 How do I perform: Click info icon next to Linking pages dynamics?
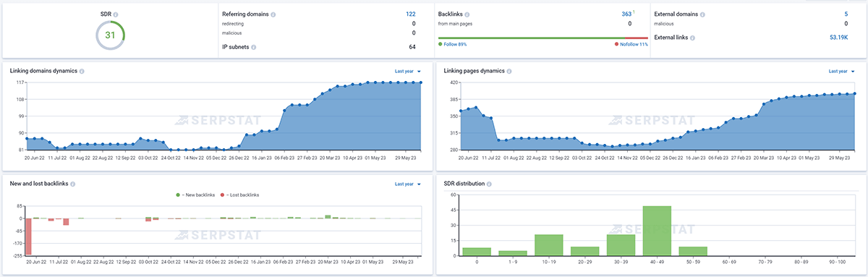point(509,71)
